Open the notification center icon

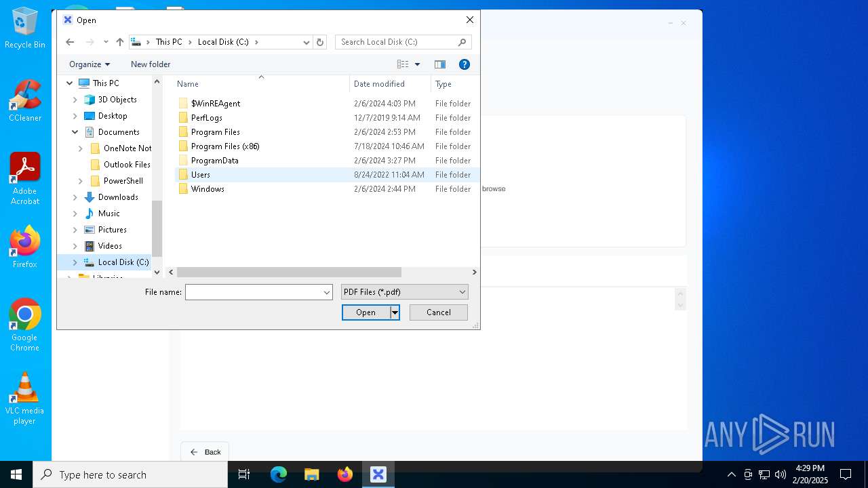coord(846,474)
